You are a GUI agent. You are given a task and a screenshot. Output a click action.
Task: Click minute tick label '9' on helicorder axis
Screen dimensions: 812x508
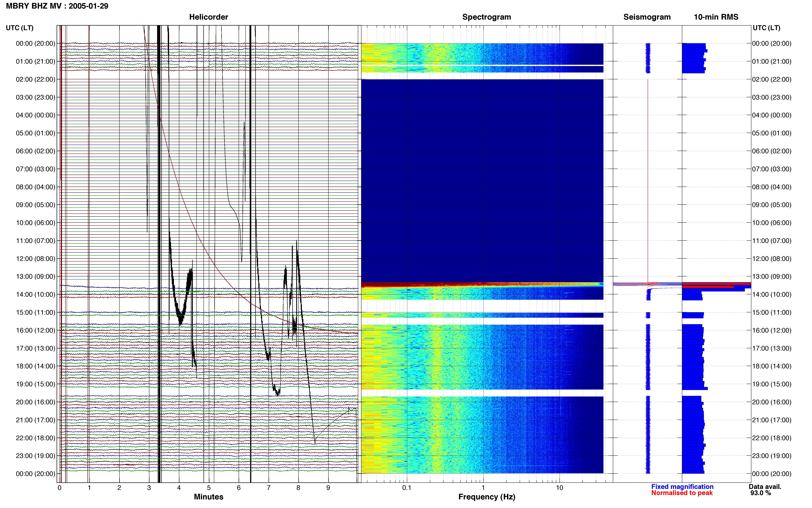(328, 488)
